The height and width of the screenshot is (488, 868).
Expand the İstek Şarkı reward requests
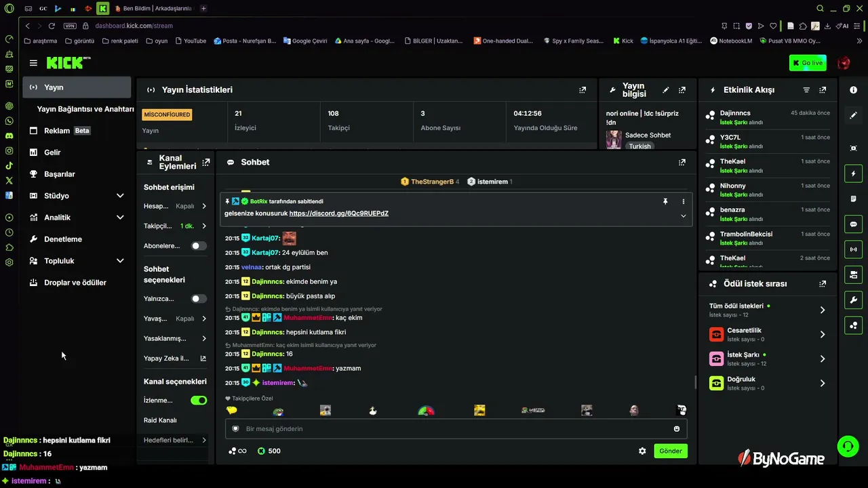[x=767, y=359]
